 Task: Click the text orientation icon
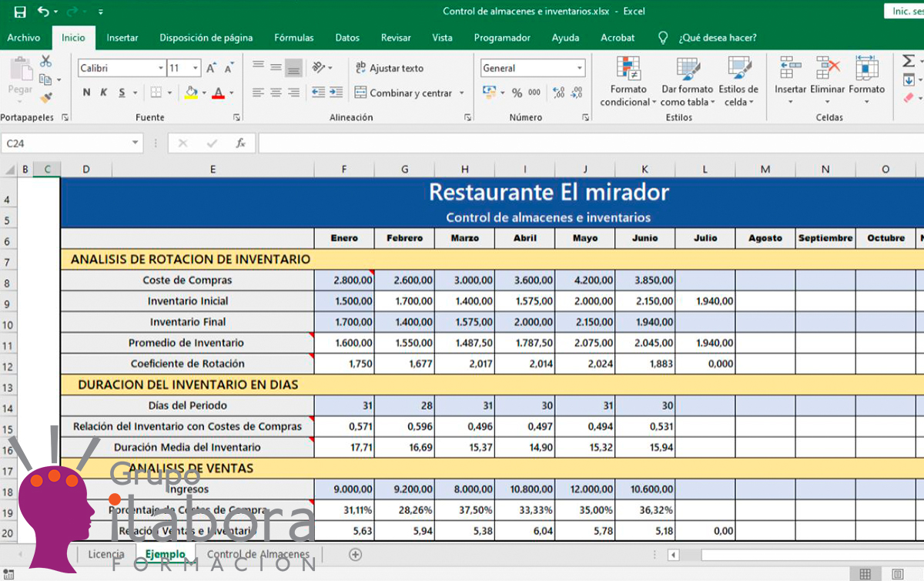click(319, 68)
